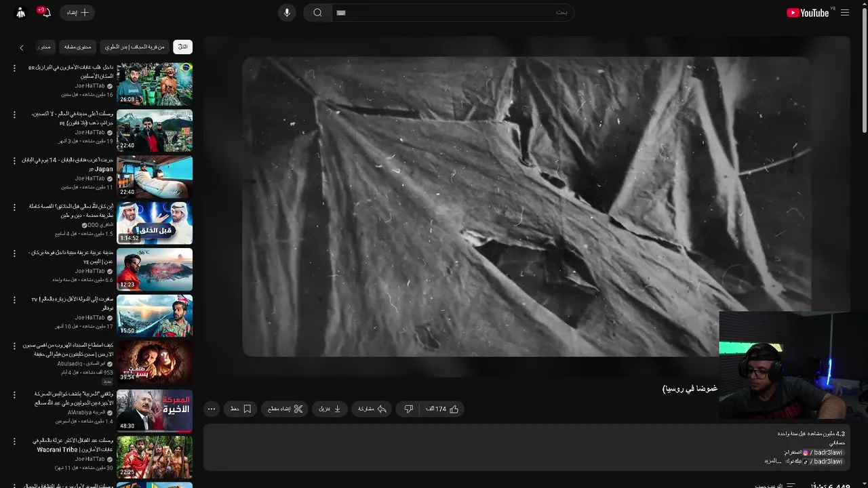This screenshot has height=488, width=868.
Task: Open the account avatar menu
Action: click(x=21, y=13)
